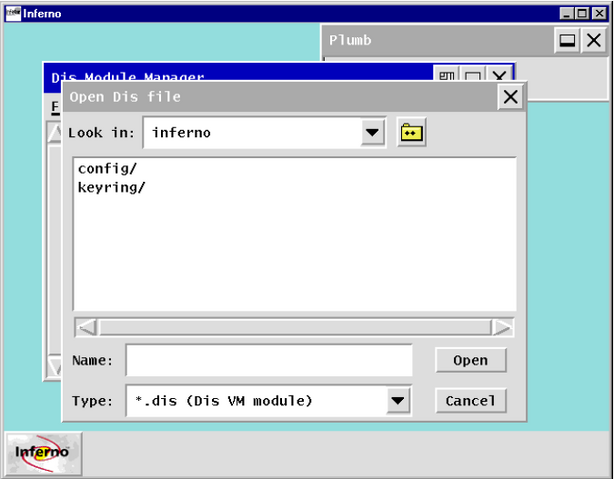Click the Plumb window title bar
The width and height of the screenshot is (614, 479).
(438, 40)
